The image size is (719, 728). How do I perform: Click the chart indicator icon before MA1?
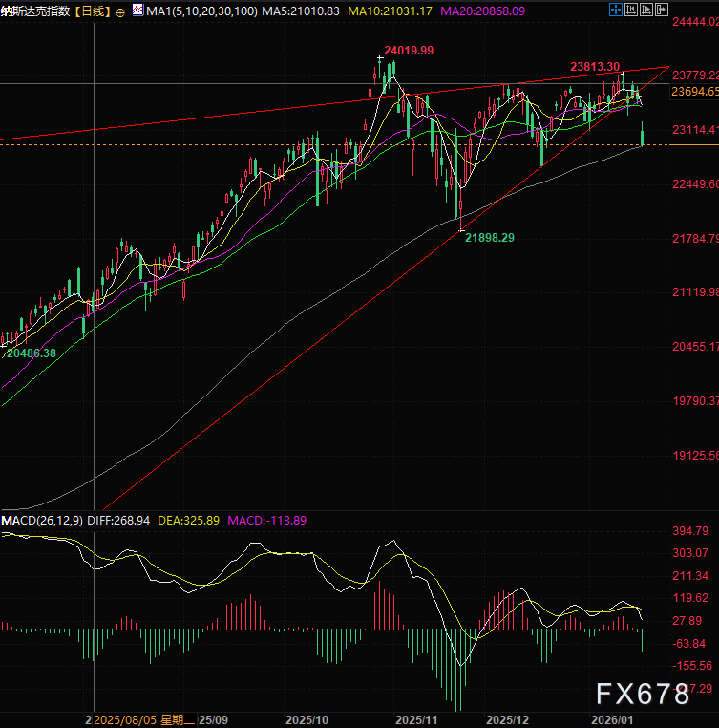137,11
